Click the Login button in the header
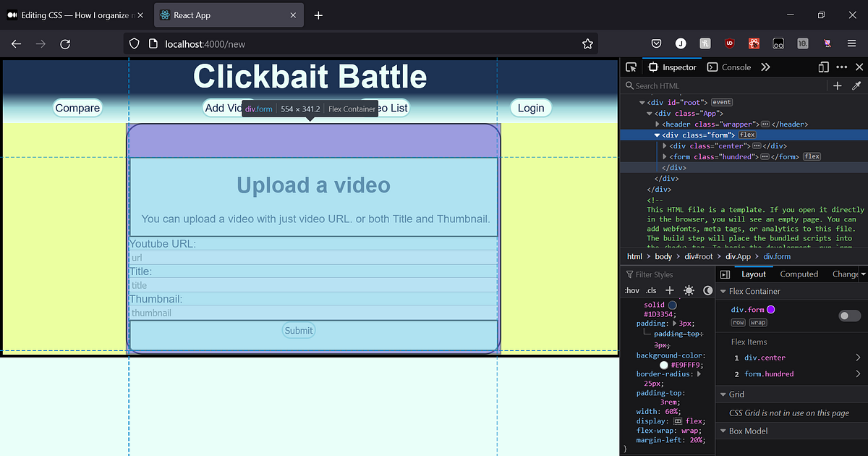The width and height of the screenshot is (868, 456). tap(531, 107)
